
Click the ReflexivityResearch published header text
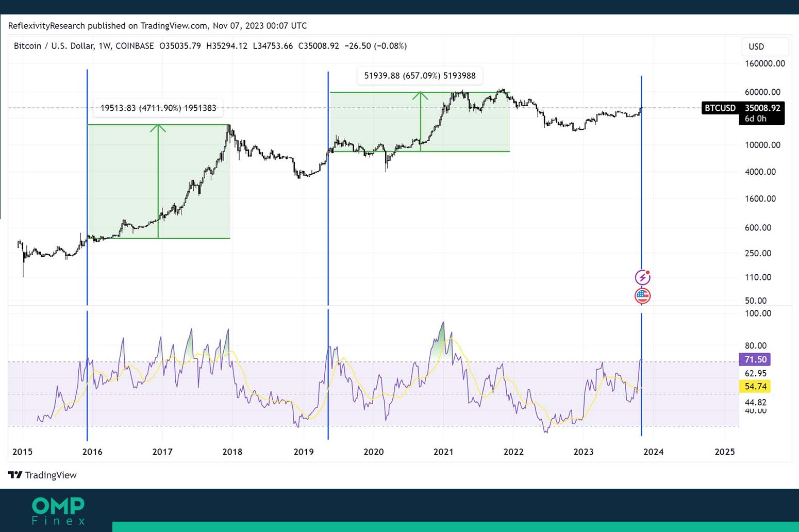157,25
